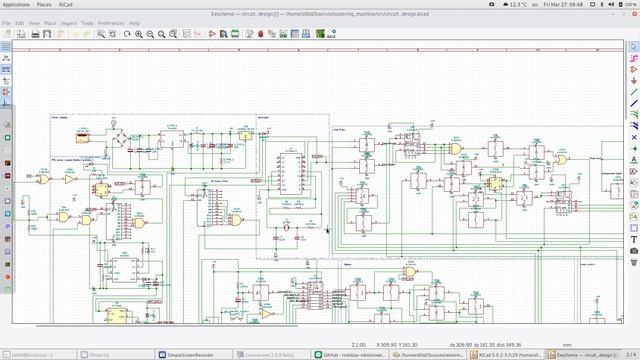Open Assign Footprints tool
Image resolution: width=640 pixels, height=360 pixels.
coord(272,34)
